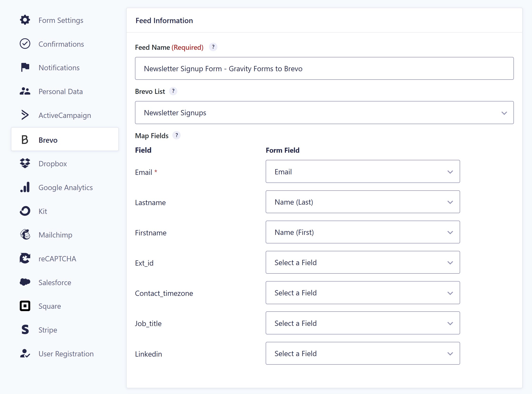The width and height of the screenshot is (532, 394).
Task: Click the User Registration person icon
Action: click(x=25, y=354)
